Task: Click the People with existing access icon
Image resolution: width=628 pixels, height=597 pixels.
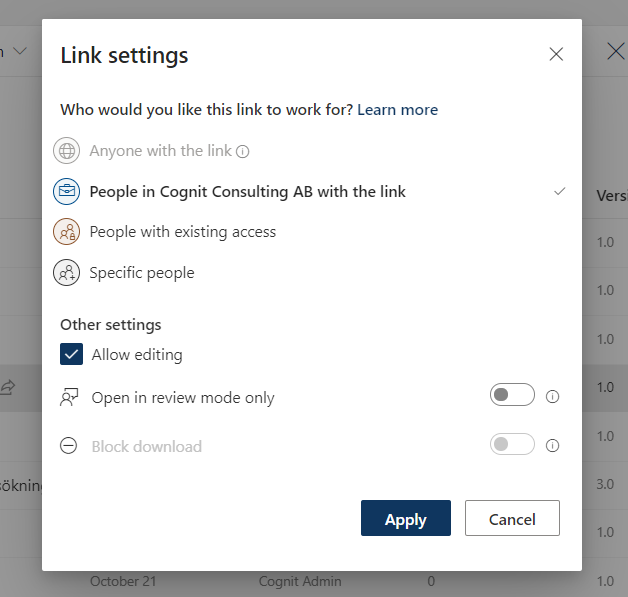Action: 67,232
